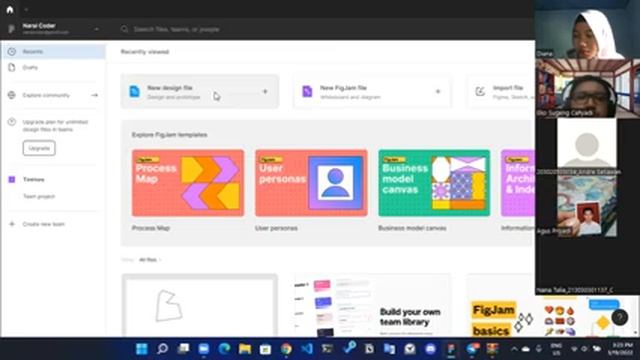Focus the Search files, teams, or people field
Screen dimensions: 640x360
(x=177, y=29)
